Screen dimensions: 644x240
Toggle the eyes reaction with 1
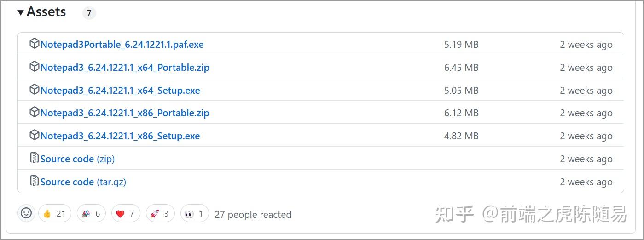click(x=194, y=213)
